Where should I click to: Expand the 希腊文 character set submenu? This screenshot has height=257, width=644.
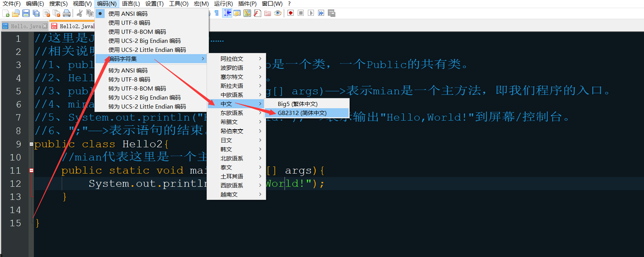[236, 122]
